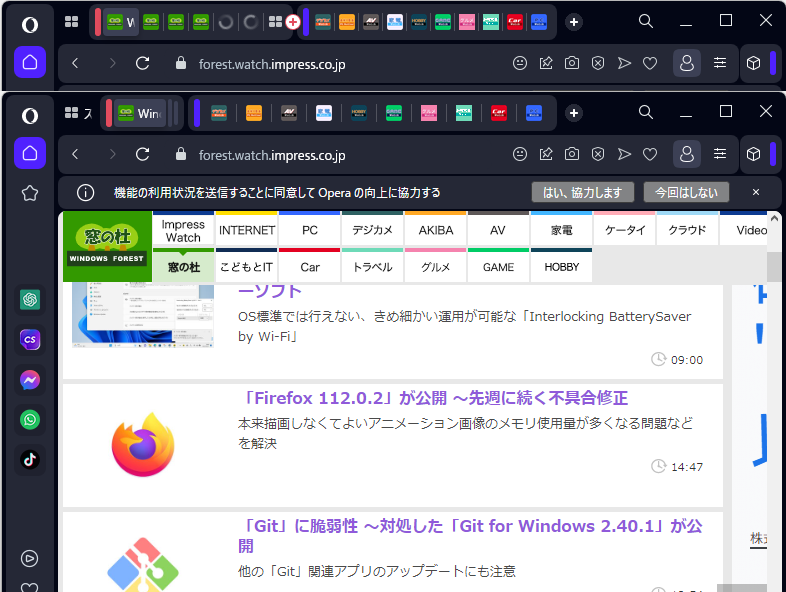This screenshot has width=786, height=592.
Task: Open the Impress Watch menu link
Action: click(183, 230)
